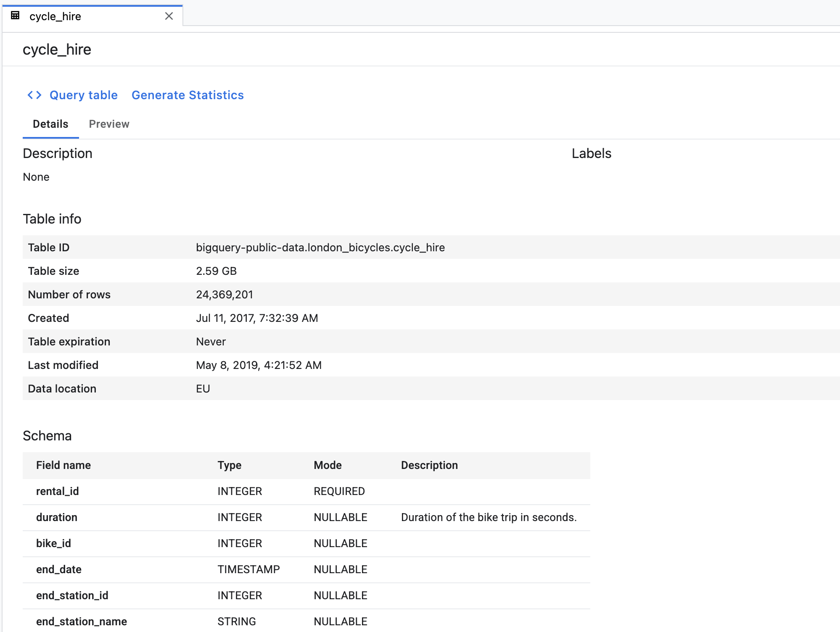Image resolution: width=840 pixels, height=632 pixels.
Task: Select the cycle_hire tab title
Action: [55, 16]
